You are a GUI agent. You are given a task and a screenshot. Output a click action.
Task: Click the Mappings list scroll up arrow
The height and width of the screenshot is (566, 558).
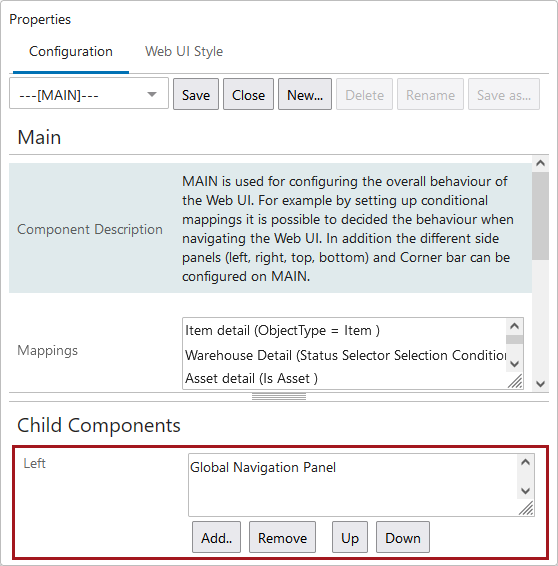[514, 326]
